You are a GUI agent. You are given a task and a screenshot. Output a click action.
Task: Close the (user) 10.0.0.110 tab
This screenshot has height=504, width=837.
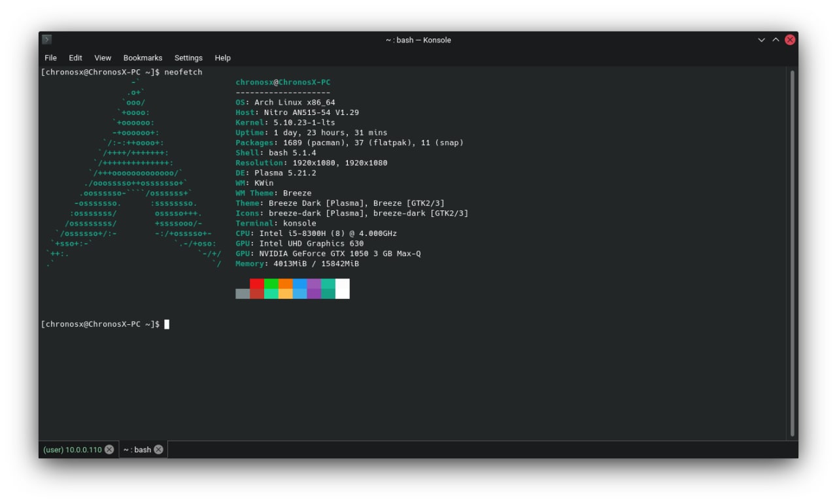coord(109,450)
